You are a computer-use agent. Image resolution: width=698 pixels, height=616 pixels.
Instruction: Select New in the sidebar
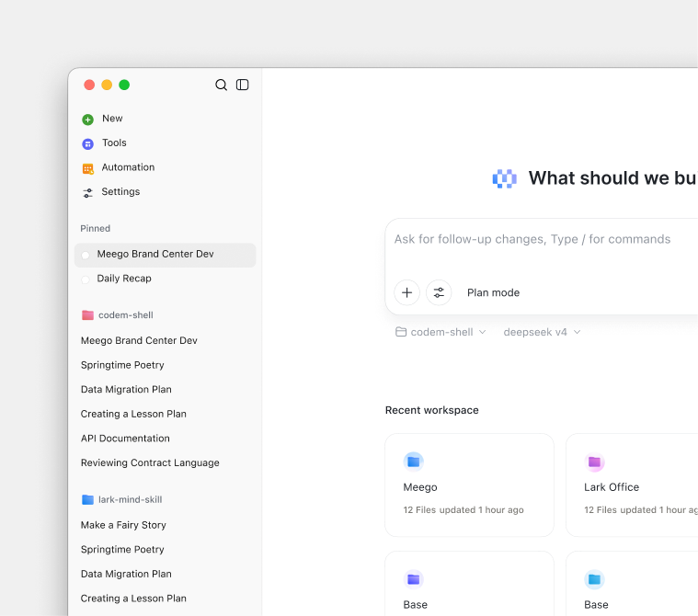click(112, 119)
